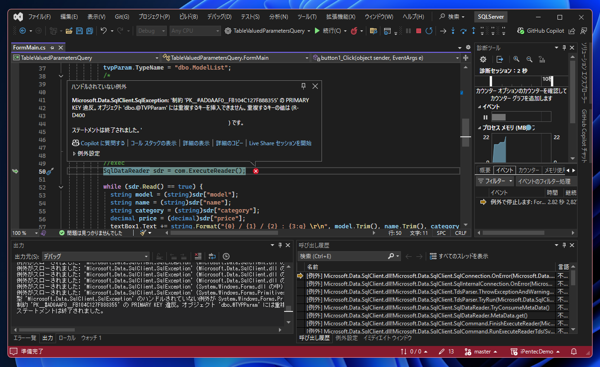Screen dimensions: 600x367
Task: Pin the exception popup with pushpin icon
Action: [303, 86]
